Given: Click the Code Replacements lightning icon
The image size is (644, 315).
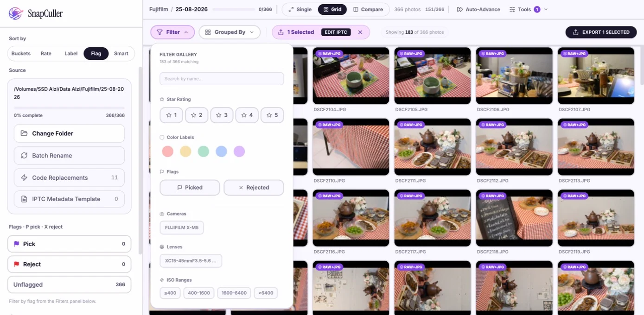Looking at the screenshot, I should [24, 178].
